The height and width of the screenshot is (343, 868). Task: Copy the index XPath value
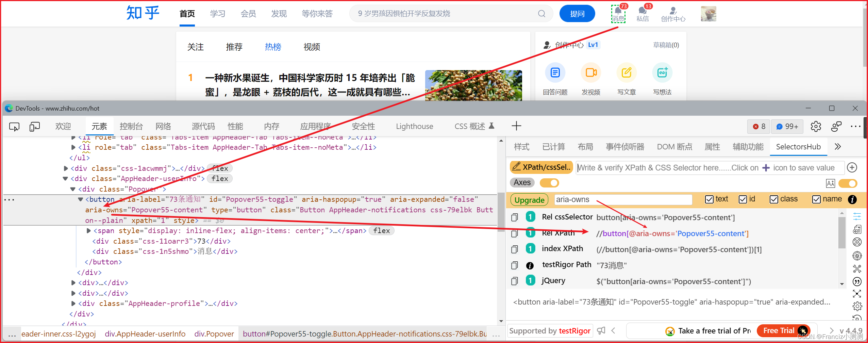[515, 249]
